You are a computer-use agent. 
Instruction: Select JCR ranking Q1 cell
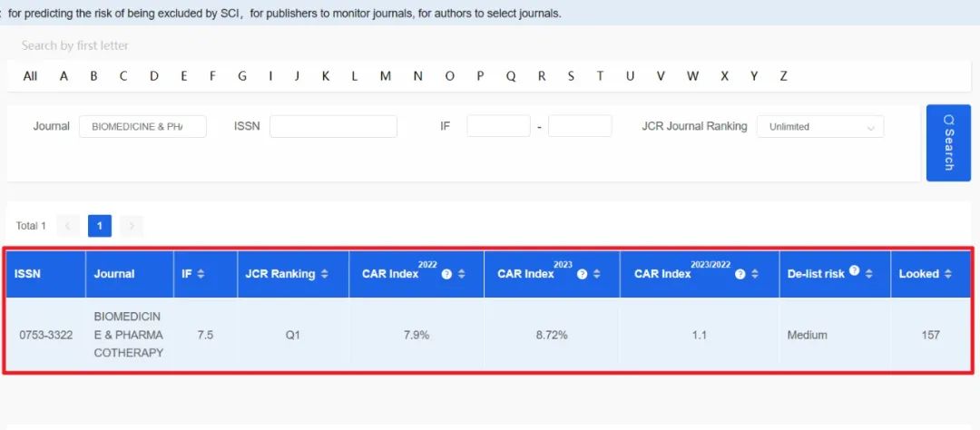(x=292, y=335)
